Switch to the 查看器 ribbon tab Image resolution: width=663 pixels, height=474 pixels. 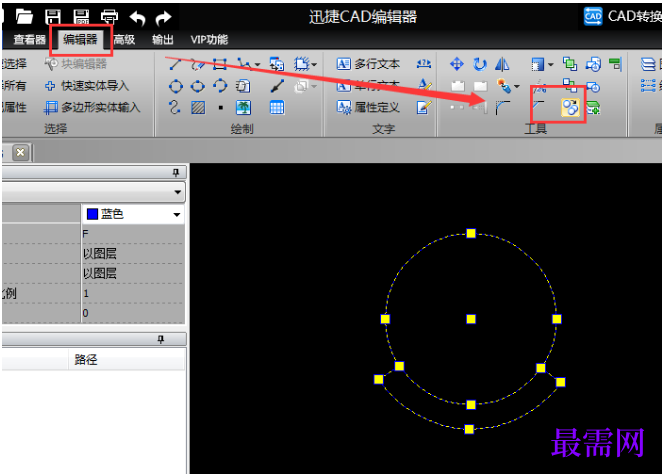point(29,40)
